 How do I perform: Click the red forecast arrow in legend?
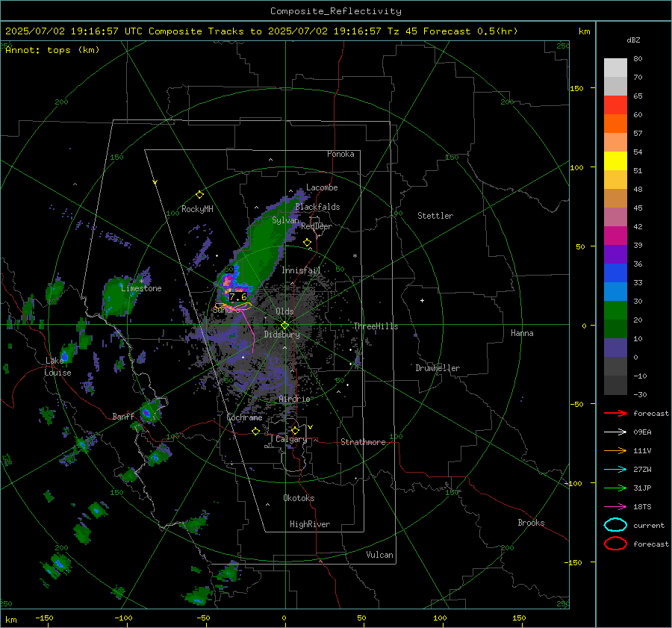[x=615, y=413]
